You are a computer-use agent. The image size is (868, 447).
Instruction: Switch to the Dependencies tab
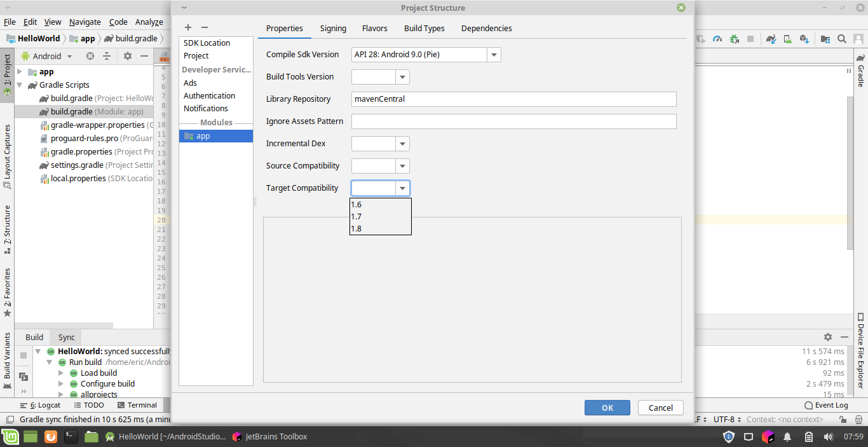(x=487, y=29)
